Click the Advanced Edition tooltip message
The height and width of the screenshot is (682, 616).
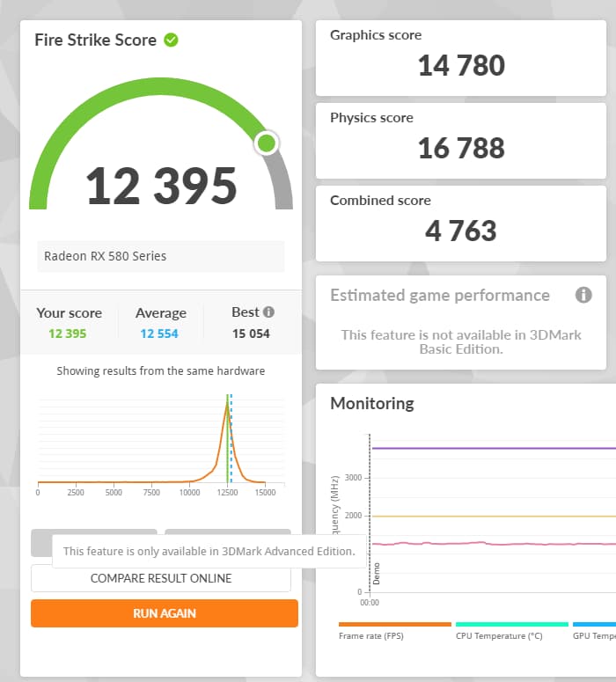coord(209,551)
